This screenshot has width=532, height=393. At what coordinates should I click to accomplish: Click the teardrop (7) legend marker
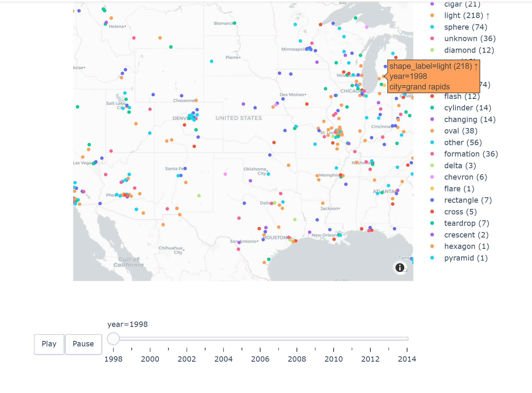(432, 223)
